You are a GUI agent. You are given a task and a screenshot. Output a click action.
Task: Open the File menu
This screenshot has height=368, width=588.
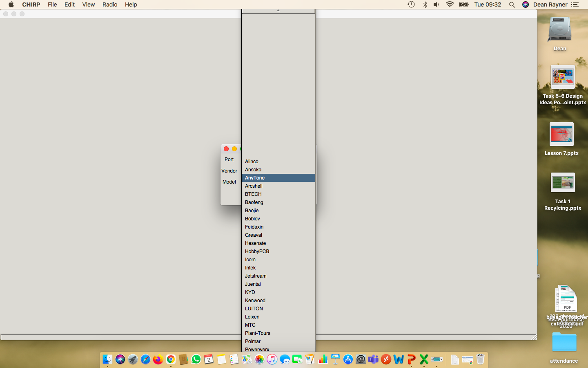(x=52, y=4)
